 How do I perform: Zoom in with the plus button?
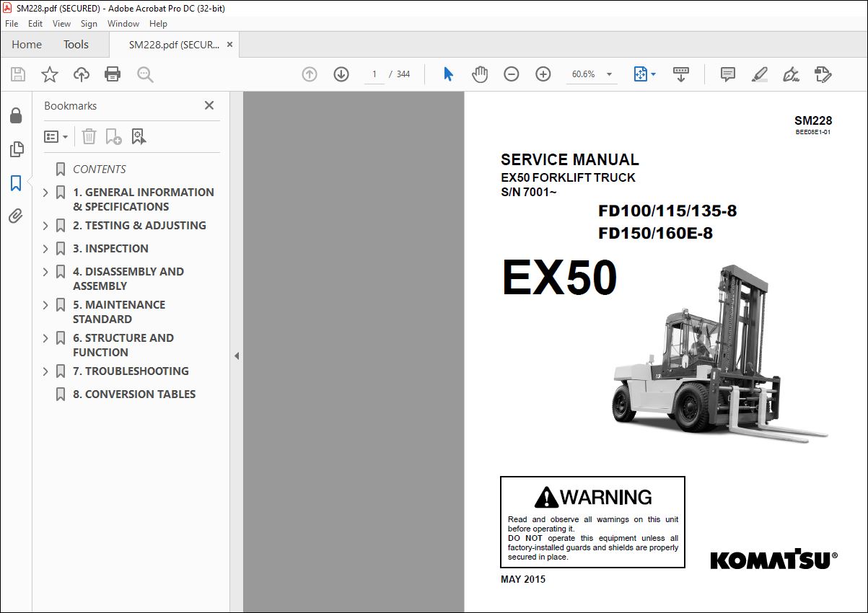[543, 74]
